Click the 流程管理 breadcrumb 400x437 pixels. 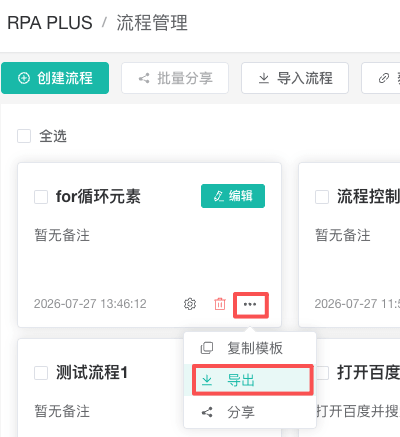152,23
